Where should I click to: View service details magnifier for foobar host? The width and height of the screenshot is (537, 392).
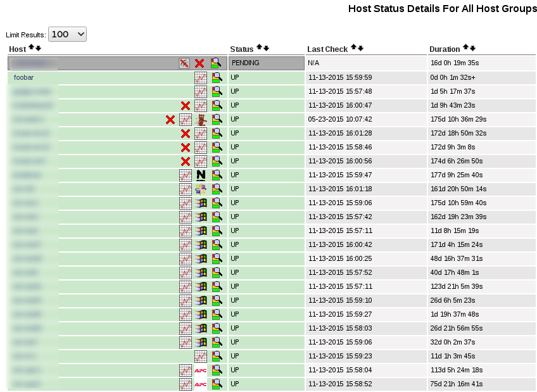click(x=217, y=77)
